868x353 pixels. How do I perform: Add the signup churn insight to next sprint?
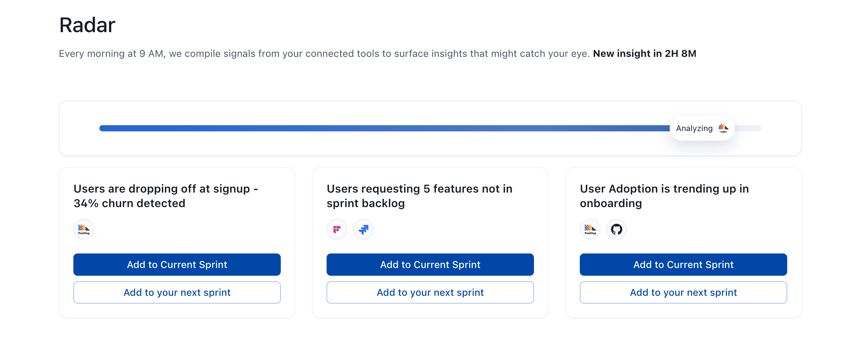pyautogui.click(x=177, y=292)
